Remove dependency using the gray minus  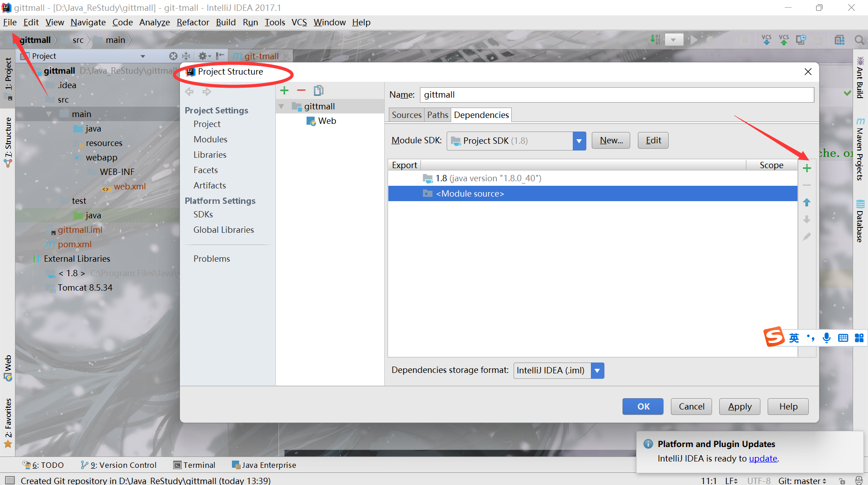[x=807, y=185]
